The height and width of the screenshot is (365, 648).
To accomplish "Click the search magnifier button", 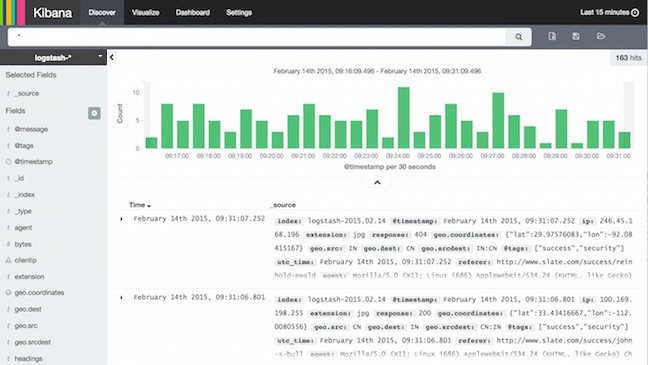I will click(518, 37).
